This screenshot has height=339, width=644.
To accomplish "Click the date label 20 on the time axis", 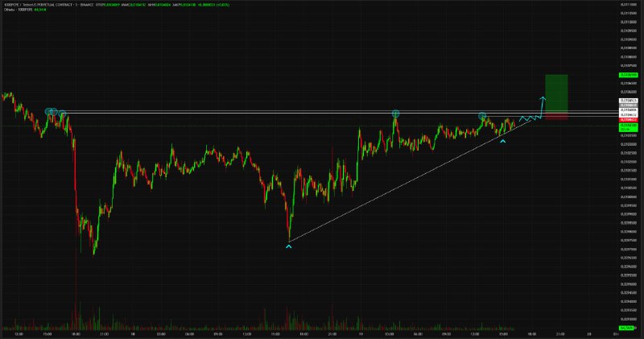I will click(588, 334).
